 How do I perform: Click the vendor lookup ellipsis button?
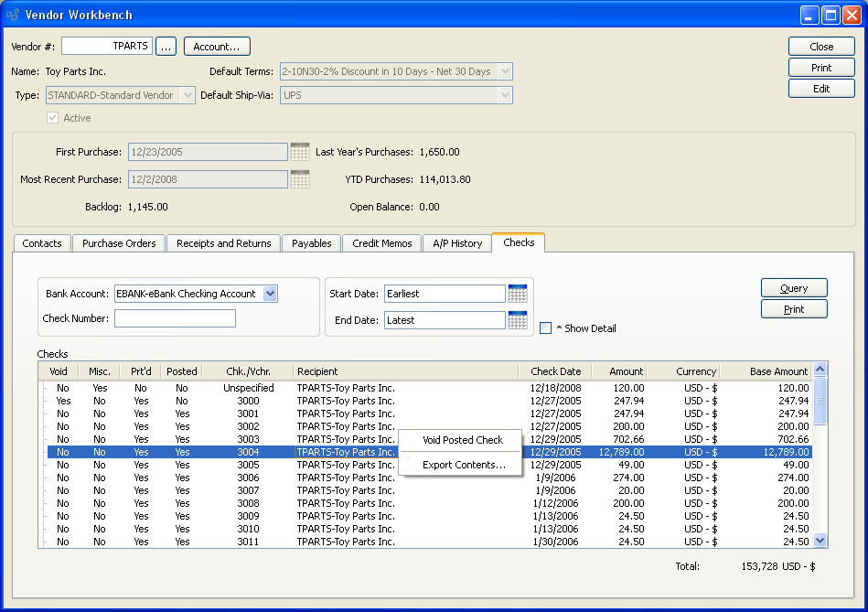click(166, 47)
